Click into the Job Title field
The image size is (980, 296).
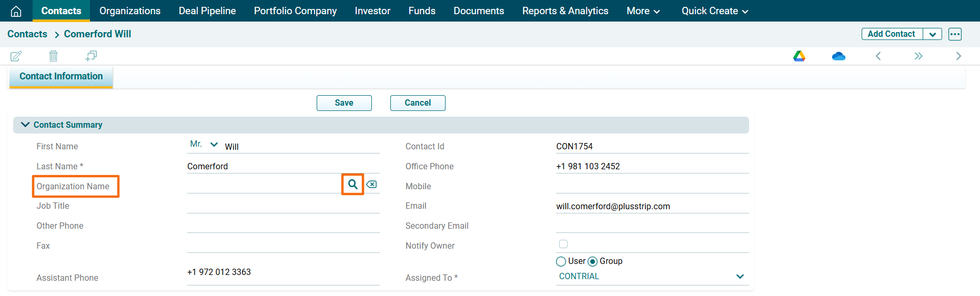coord(283,206)
